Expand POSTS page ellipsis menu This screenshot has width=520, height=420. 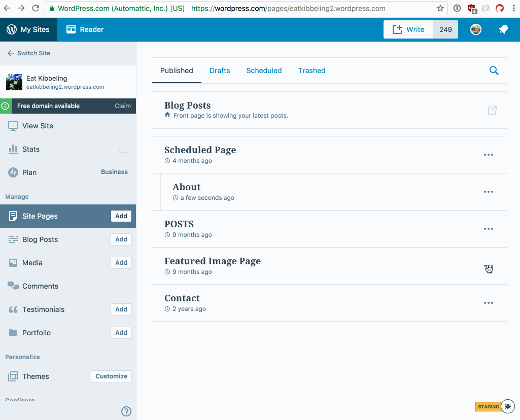(x=489, y=229)
